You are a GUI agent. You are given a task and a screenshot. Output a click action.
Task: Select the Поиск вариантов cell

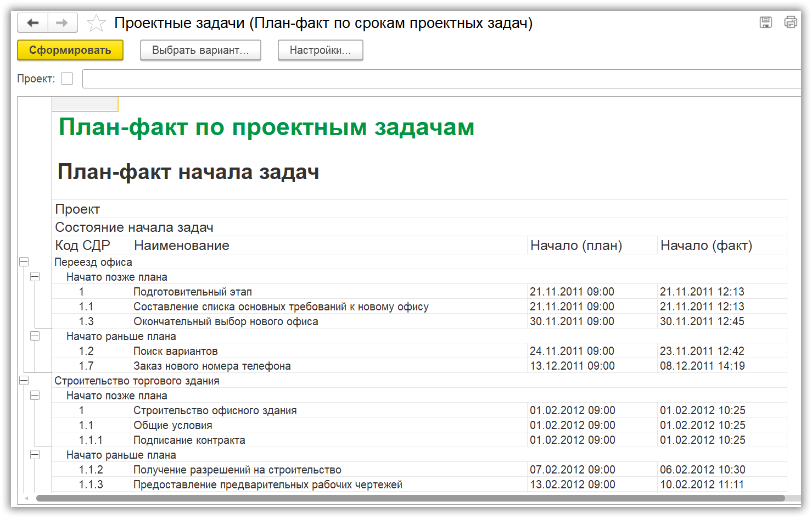coord(329,351)
